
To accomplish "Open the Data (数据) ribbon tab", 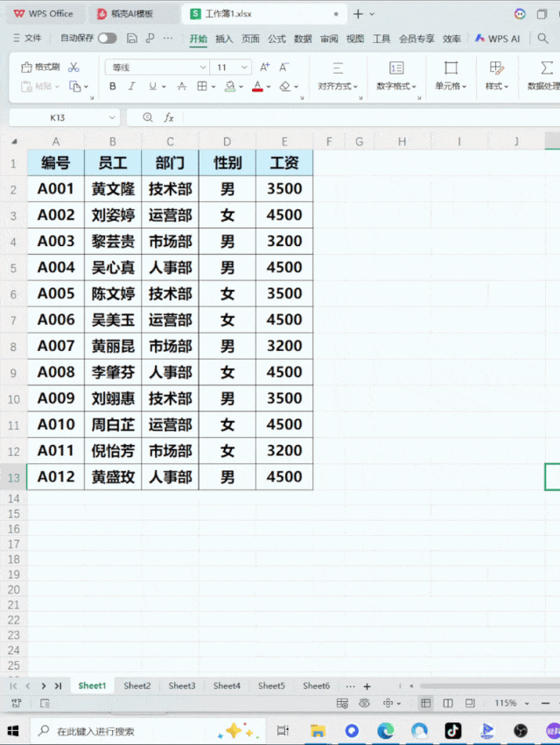I will (303, 39).
